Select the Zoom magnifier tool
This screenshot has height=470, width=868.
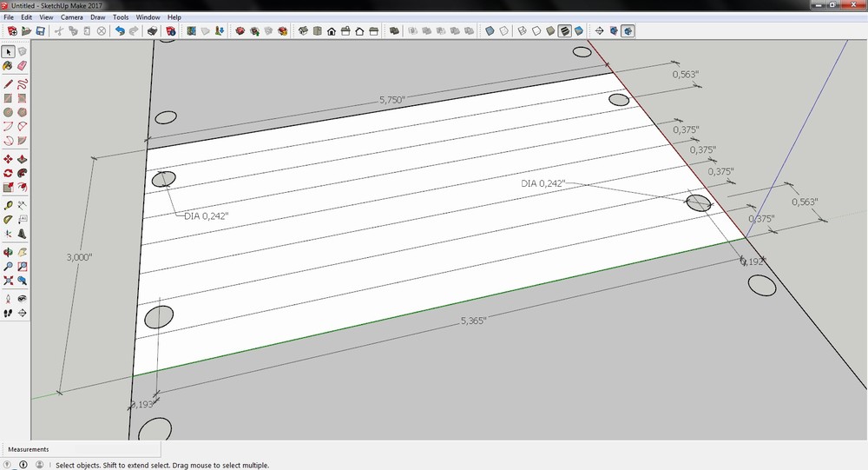click(9, 267)
